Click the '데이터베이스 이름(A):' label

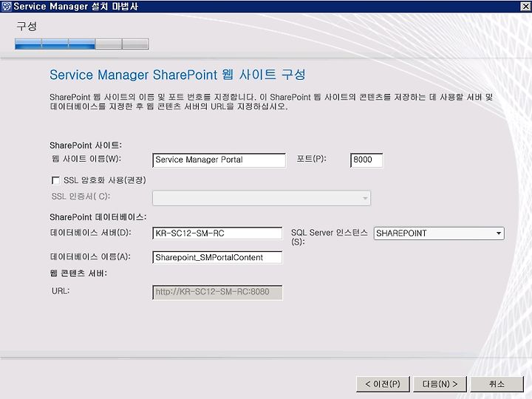click(x=90, y=257)
